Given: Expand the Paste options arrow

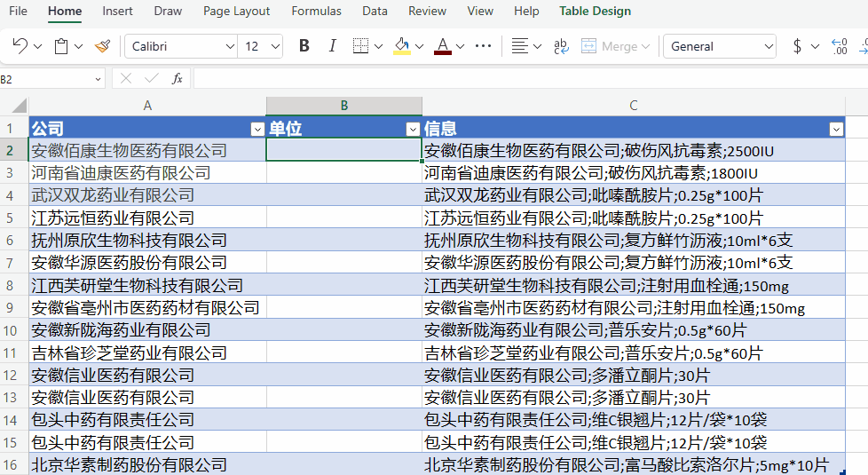Looking at the screenshot, I should pos(79,46).
